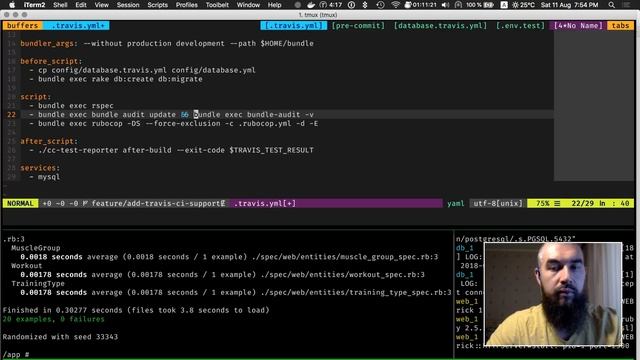
Task: Click the 25°C weather menu bar item
Action: [523, 5]
